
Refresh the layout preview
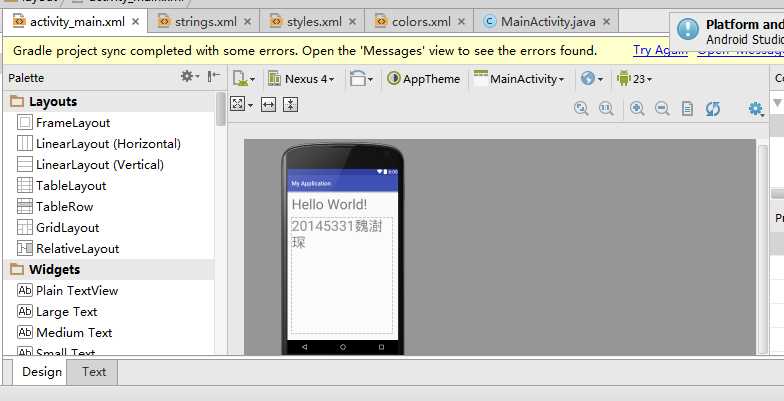[712, 108]
